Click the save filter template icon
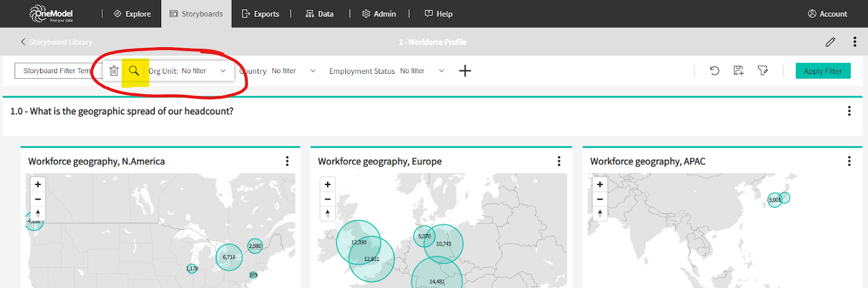This screenshot has height=288, width=868. coord(738,71)
